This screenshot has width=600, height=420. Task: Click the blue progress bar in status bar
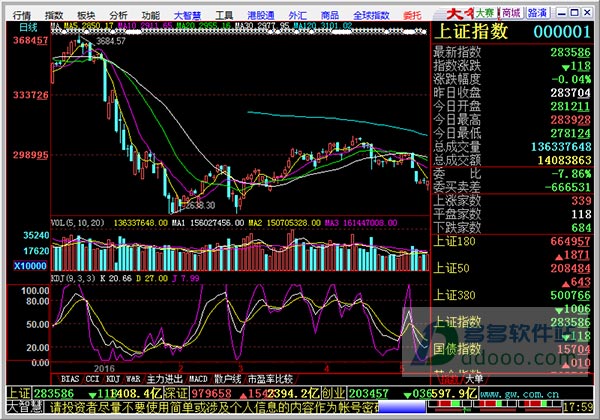tap(402, 407)
